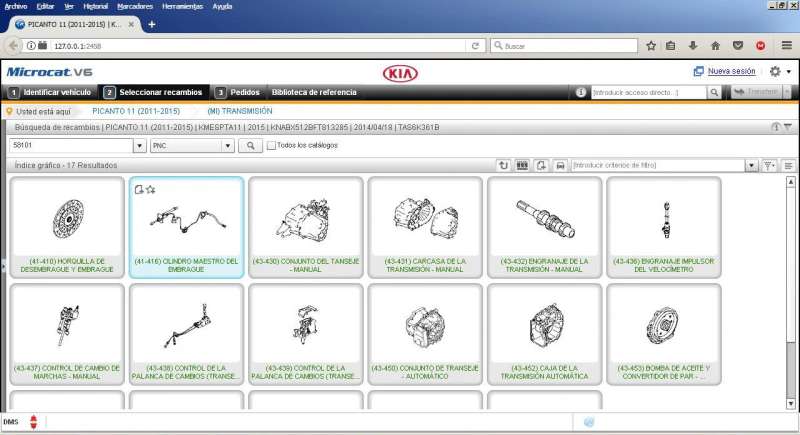
Task: Switch to list view icon
Action: (789, 165)
